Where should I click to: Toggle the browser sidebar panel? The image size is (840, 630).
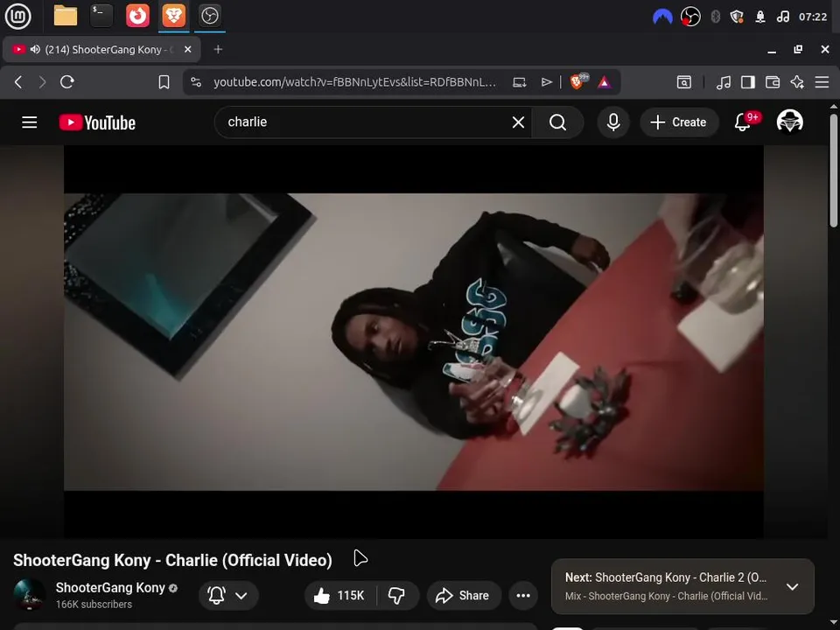(x=748, y=82)
